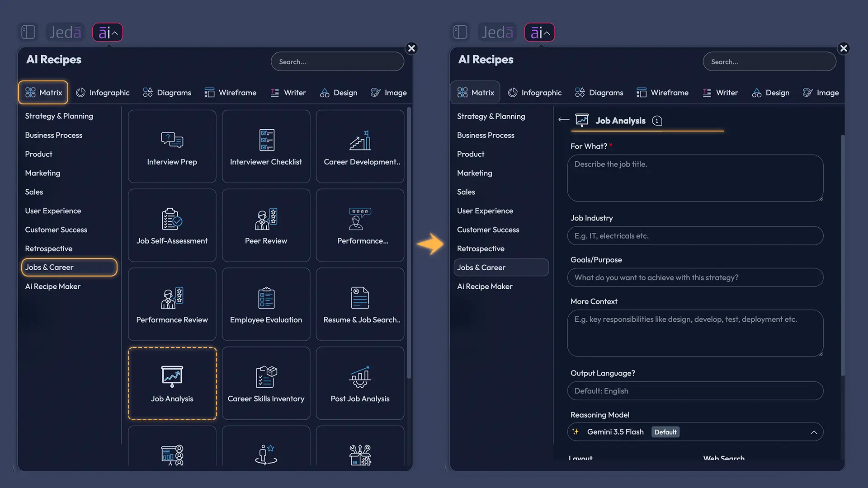Switch to Image tab in right panel

click(821, 93)
